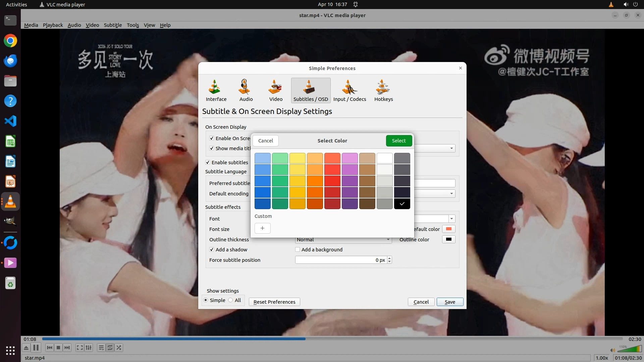The width and height of the screenshot is (644, 362).
Task: Open the Audio preferences category
Action: coord(246,90)
